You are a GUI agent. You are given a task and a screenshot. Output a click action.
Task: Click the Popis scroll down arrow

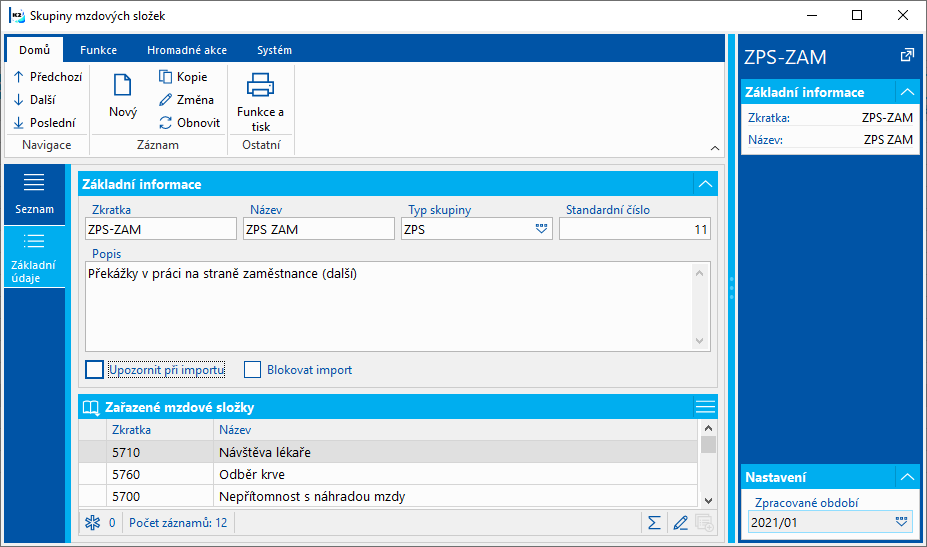pyautogui.click(x=700, y=341)
